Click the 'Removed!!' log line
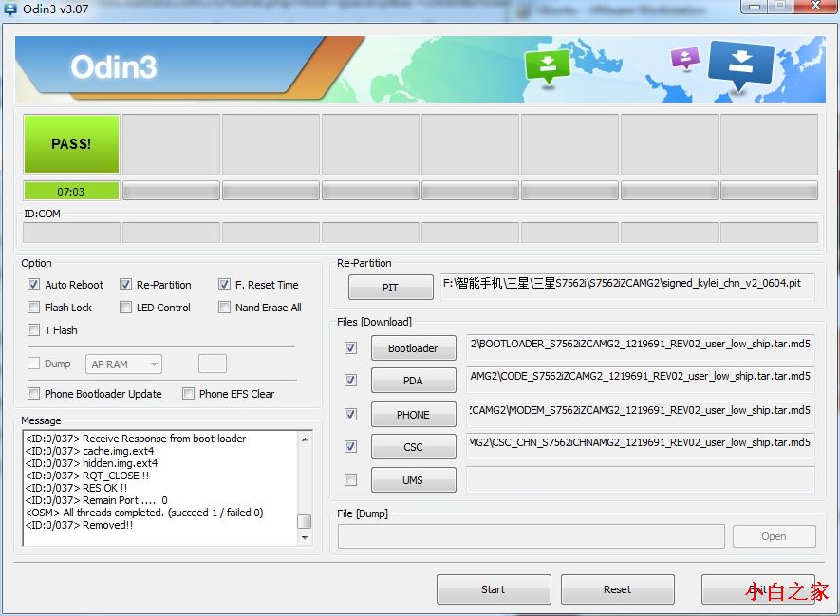The height and width of the screenshot is (616, 840). [x=79, y=525]
